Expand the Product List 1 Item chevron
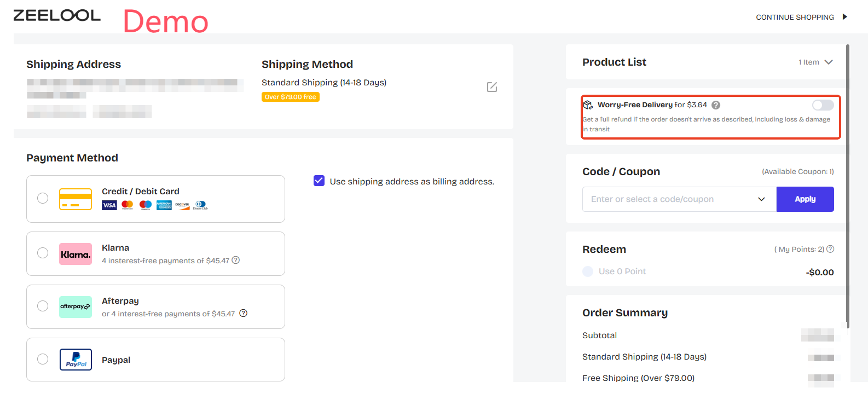 [x=829, y=62]
